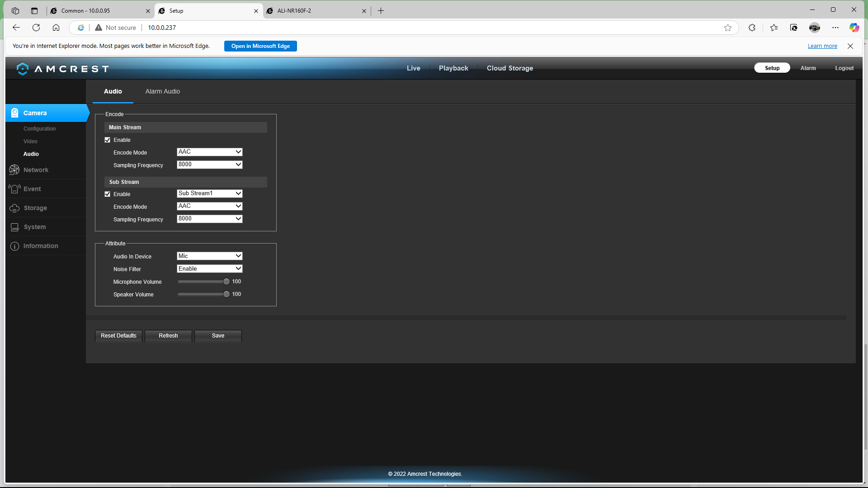Toggle Sub Stream Enable checkbox
868x488 pixels.
pyautogui.click(x=108, y=194)
